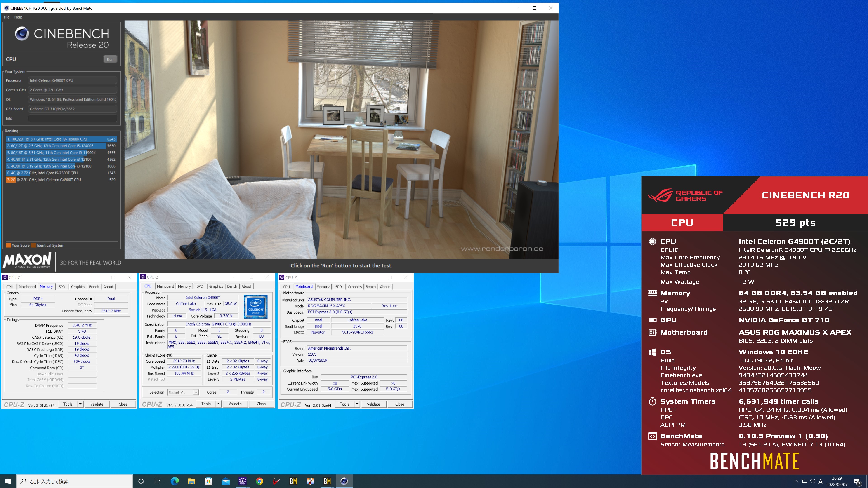Click the Windows Start button
Screen dimensions: 868x488
[8, 481]
